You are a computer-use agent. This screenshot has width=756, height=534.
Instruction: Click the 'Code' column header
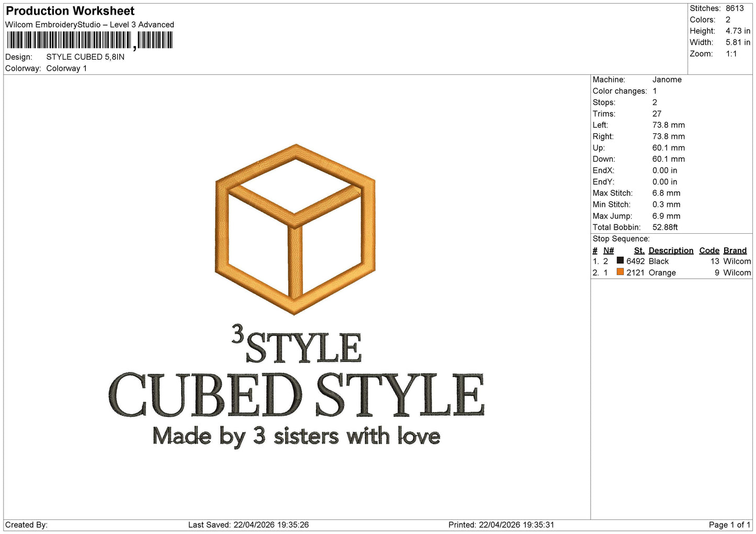pyautogui.click(x=709, y=251)
